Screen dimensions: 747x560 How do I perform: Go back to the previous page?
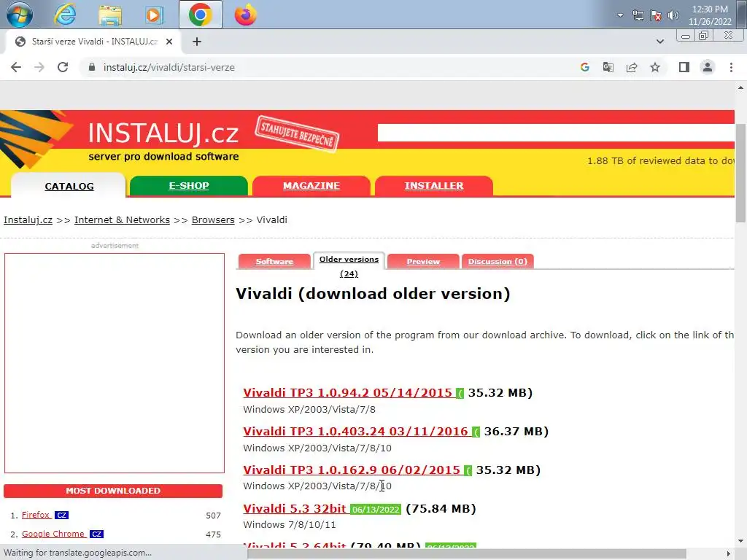pyautogui.click(x=16, y=67)
